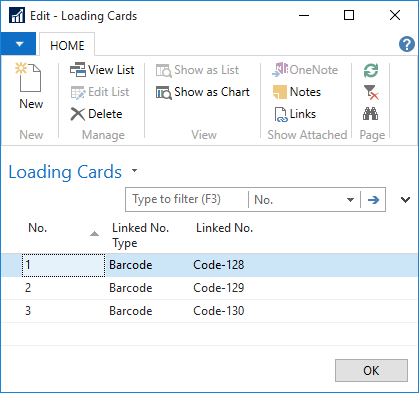Viewport: 419px width, 393px height.
Task: Open the View List action
Action: coord(102,70)
